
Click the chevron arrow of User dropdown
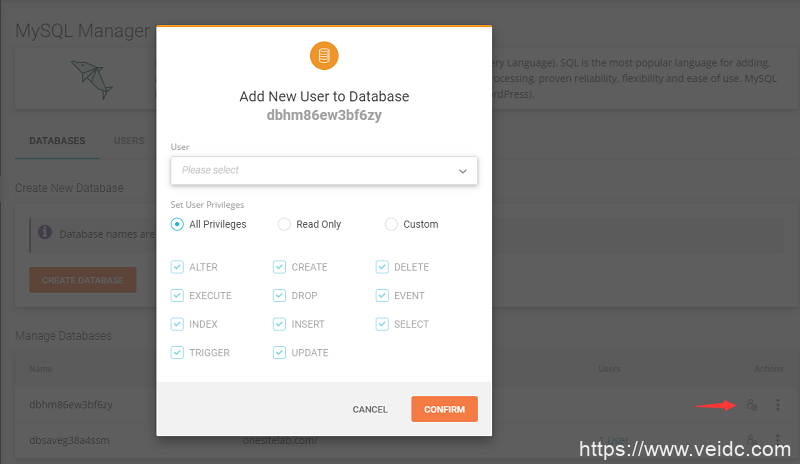463,171
